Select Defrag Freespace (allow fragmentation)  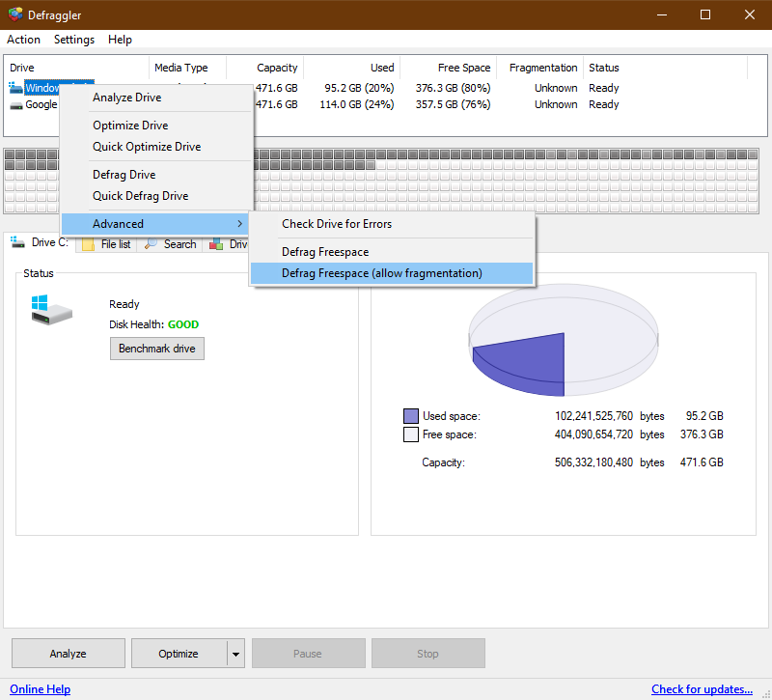(381, 273)
